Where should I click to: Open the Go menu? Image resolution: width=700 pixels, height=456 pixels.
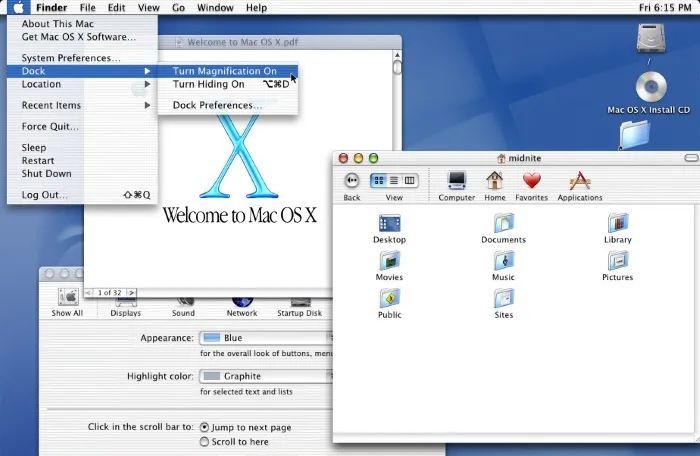tap(179, 8)
